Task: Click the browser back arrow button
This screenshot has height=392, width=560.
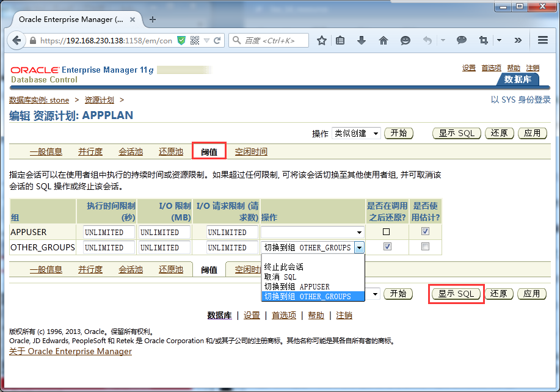Action: [16, 40]
